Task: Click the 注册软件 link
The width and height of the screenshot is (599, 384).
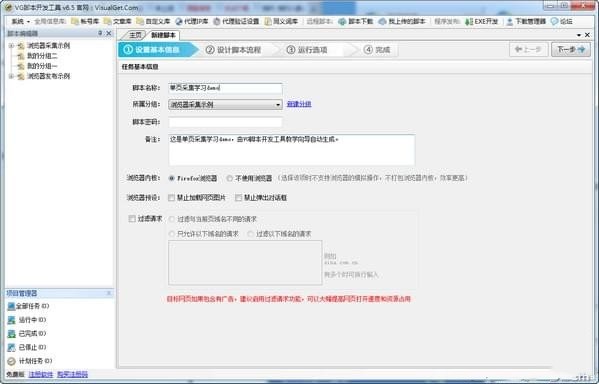Action: coord(41,374)
